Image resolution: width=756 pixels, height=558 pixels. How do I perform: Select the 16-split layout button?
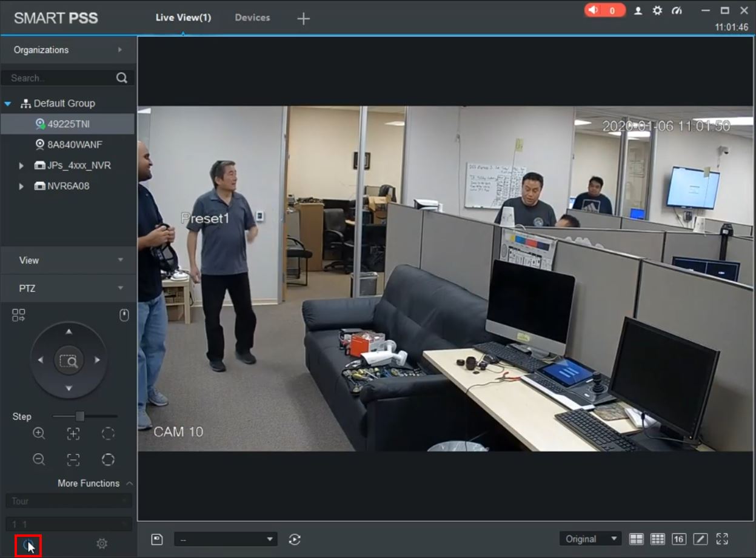pos(679,539)
